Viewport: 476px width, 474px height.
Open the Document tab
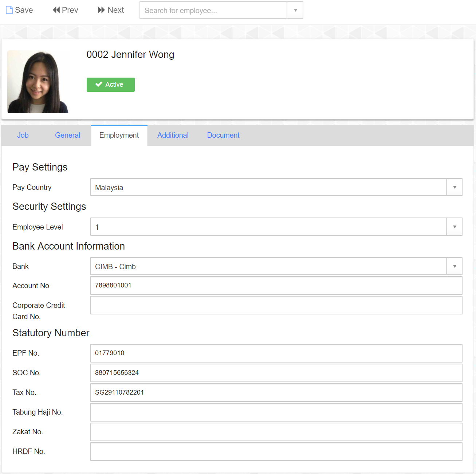click(223, 136)
